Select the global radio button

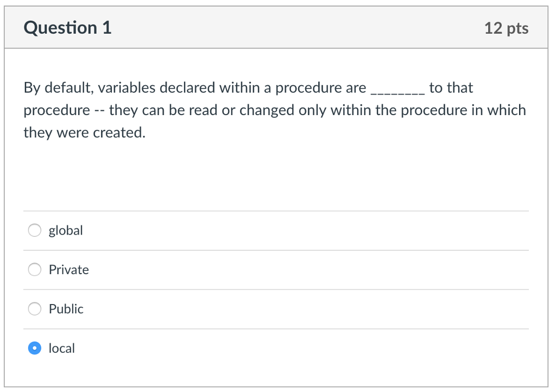pos(34,230)
